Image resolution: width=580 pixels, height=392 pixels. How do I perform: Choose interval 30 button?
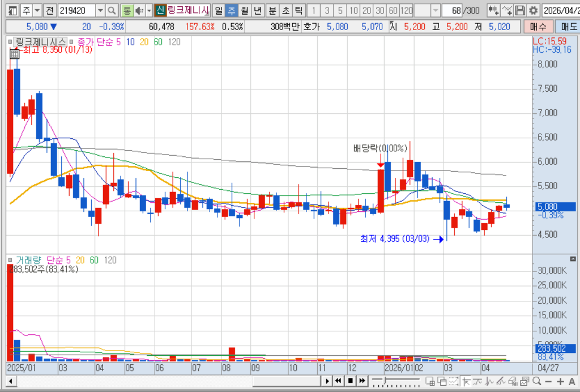click(x=380, y=10)
